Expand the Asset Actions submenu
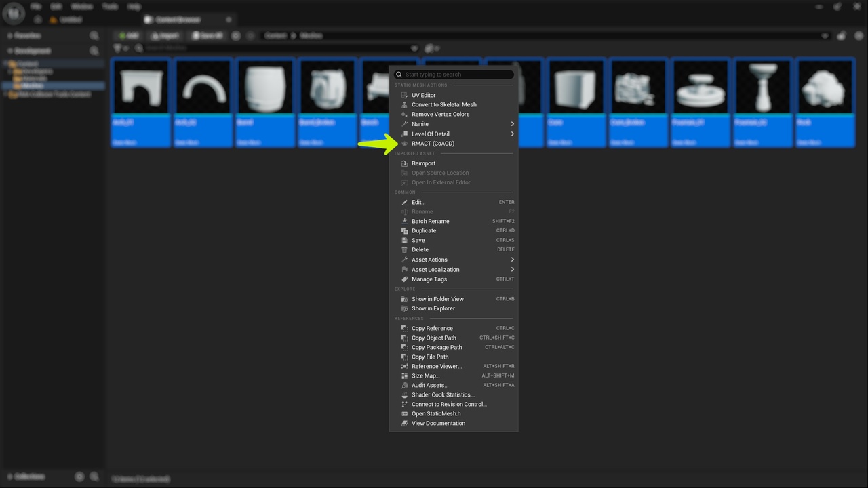 tap(454, 260)
